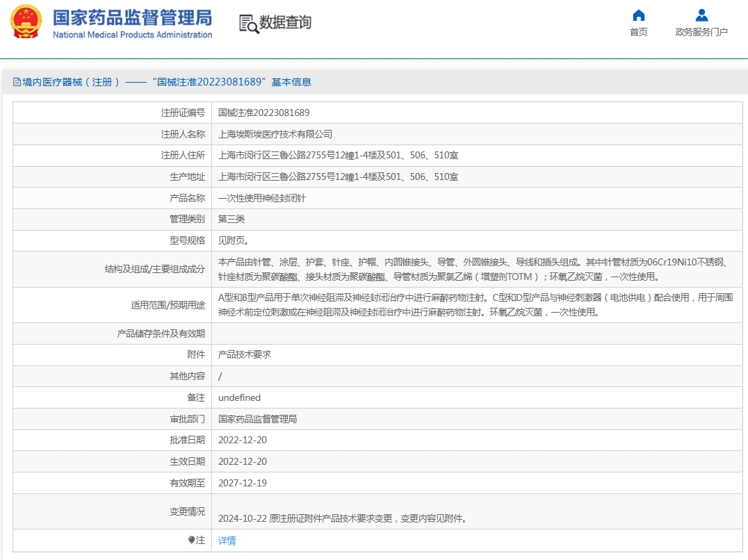Click the intended use description text
This screenshot has height=560, width=748.
tap(475, 305)
